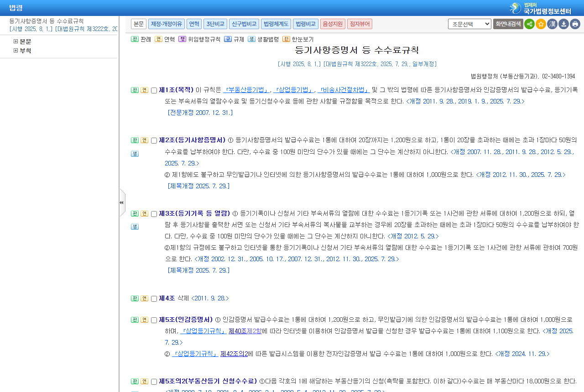Open the 제정·개정이유 tab
The height and width of the screenshot is (392, 584).
click(x=167, y=24)
